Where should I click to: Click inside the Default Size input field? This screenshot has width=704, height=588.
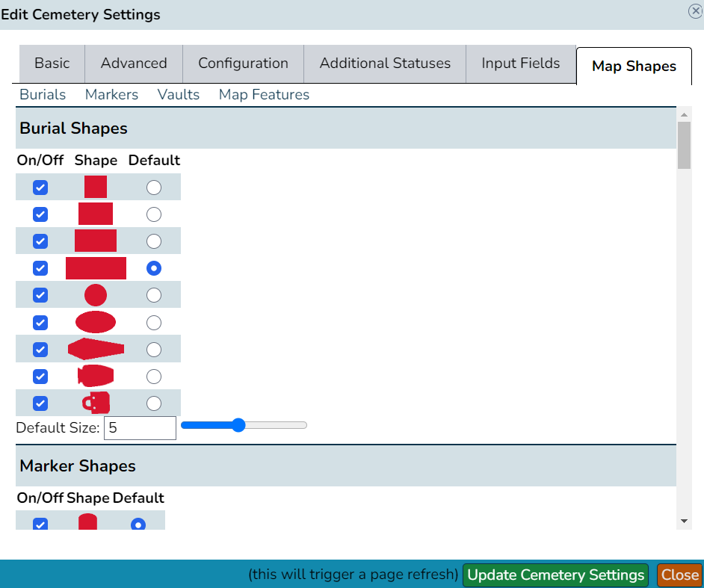140,427
